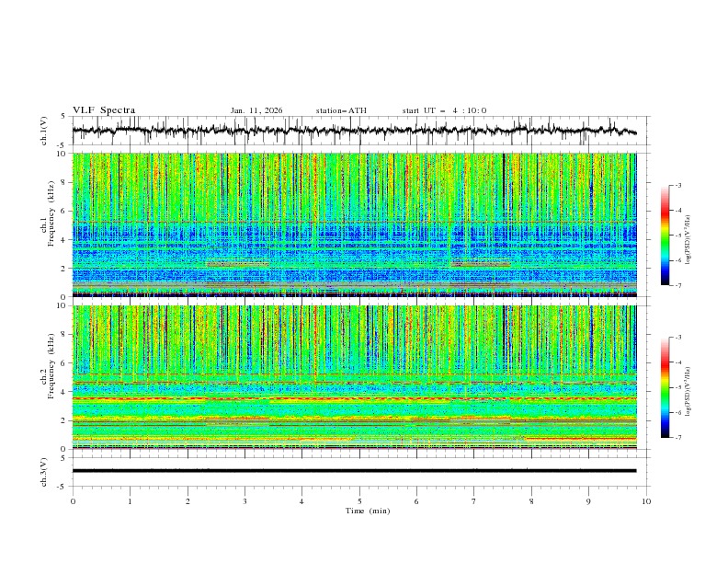
Task: Click the Time (min) axis label
Action: 367,510
